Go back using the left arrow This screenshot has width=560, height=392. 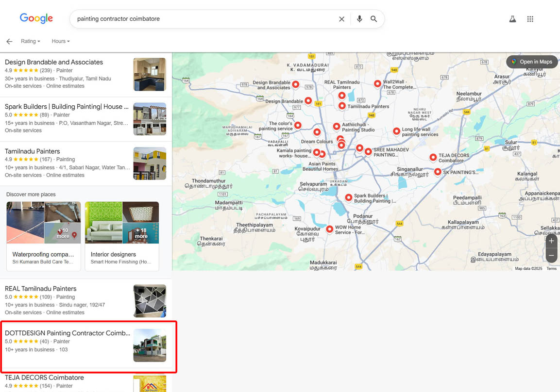pyautogui.click(x=9, y=42)
